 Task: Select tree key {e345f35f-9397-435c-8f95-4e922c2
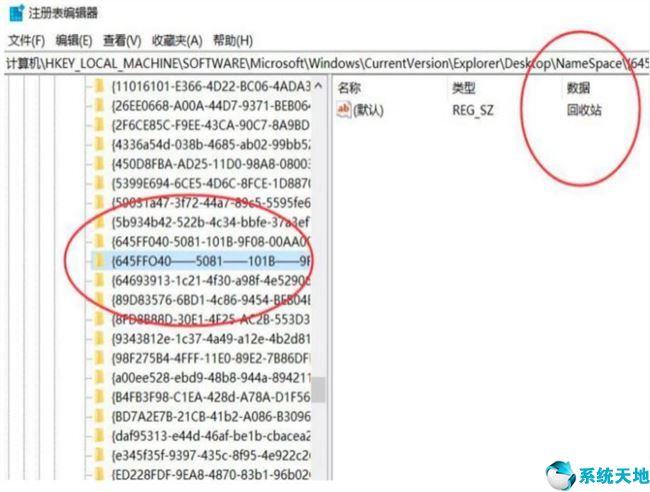click(211, 455)
